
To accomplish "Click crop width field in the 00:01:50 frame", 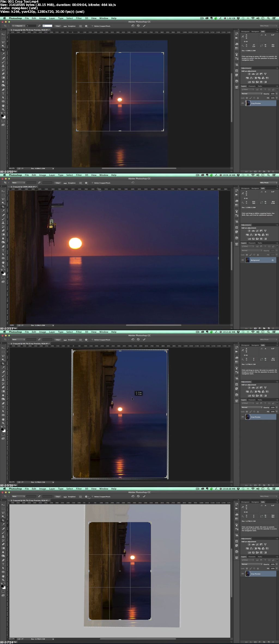I will pyautogui.click(x=31, y=26).
